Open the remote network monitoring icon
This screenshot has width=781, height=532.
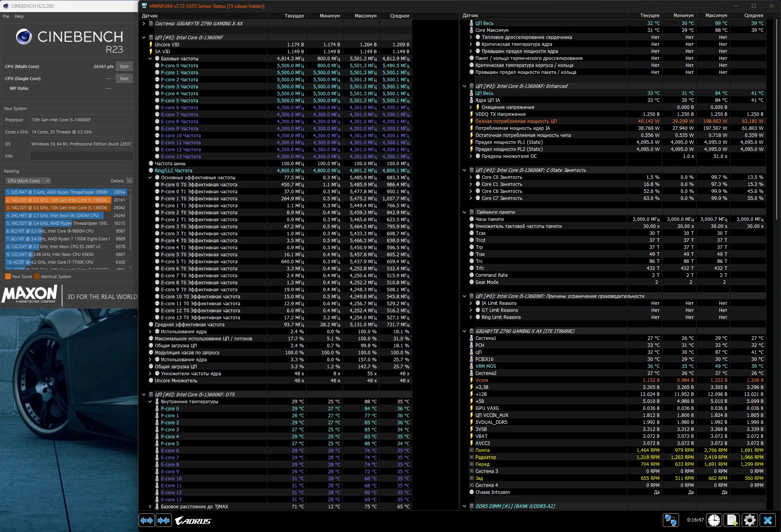tap(671, 520)
